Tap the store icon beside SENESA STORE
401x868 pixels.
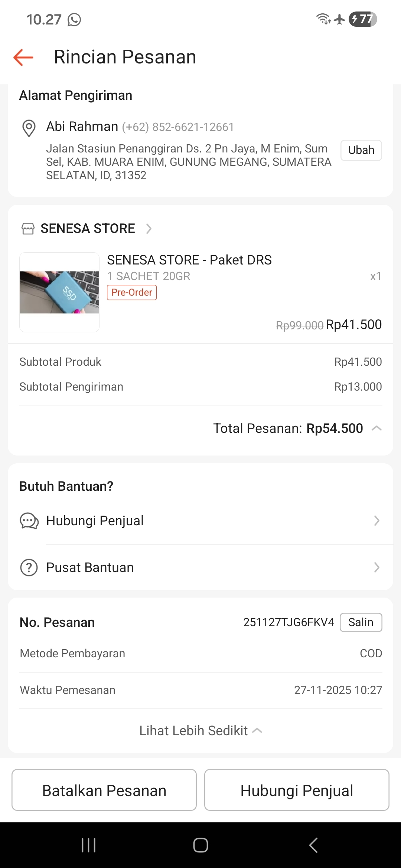coord(28,228)
